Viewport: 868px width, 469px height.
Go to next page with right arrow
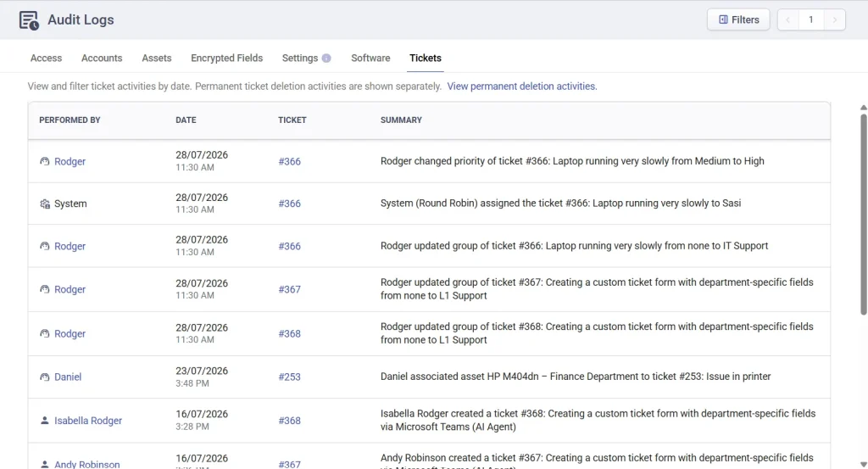835,20
